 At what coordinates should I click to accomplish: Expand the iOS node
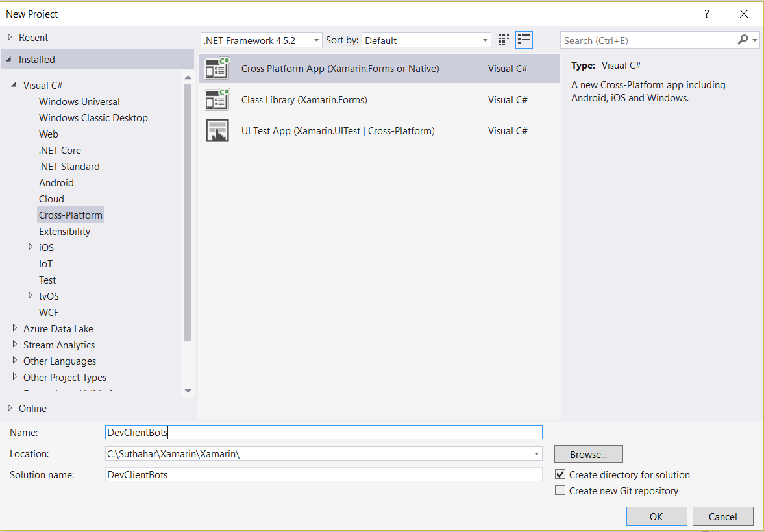[x=31, y=247]
